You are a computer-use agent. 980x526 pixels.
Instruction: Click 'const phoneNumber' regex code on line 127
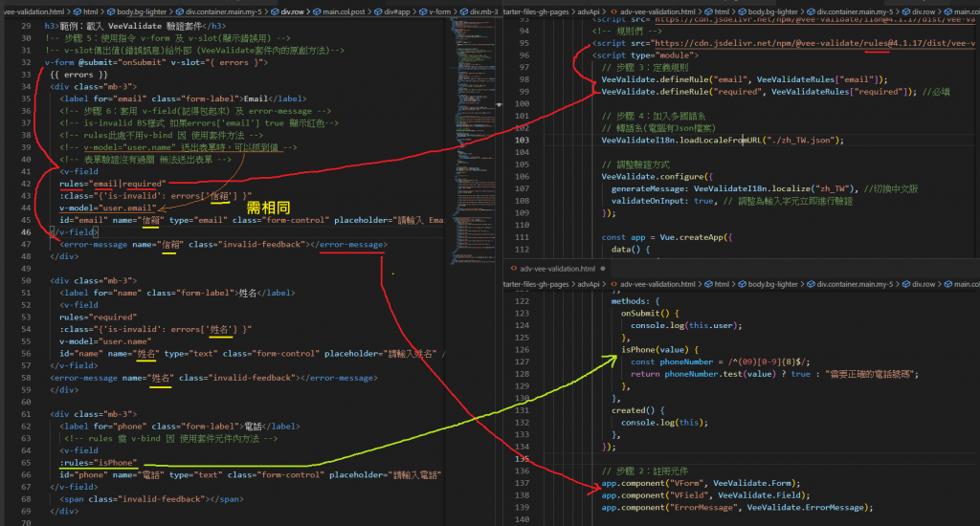pos(721,362)
